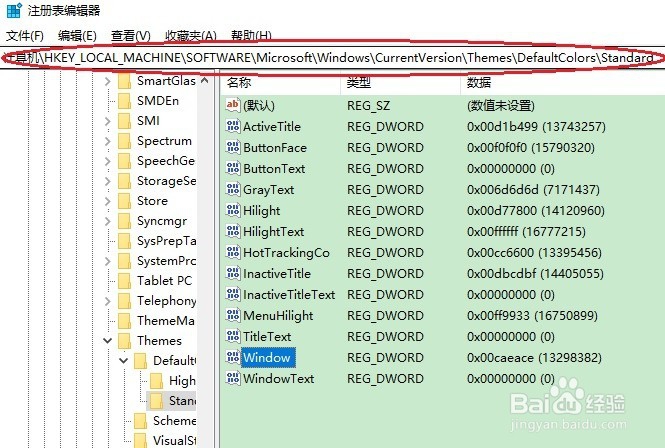The height and width of the screenshot is (448, 665).
Task: Click the Registry Editor app icon in title bar
Action: coord(14,11)
